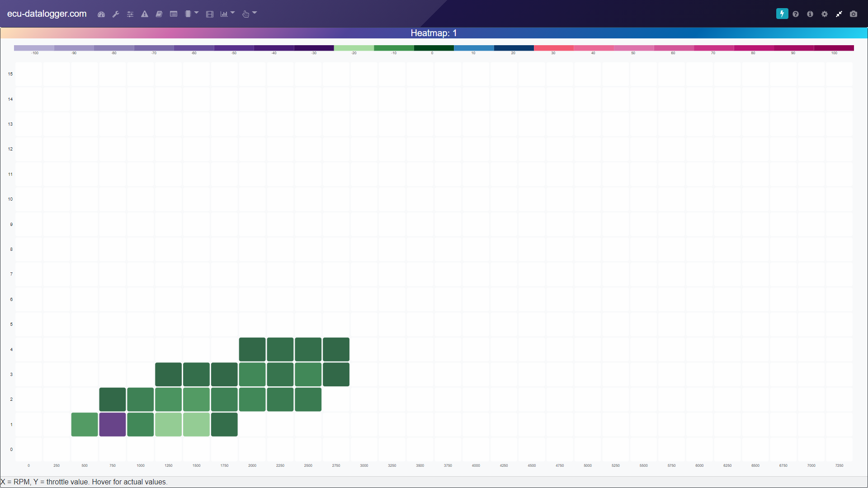Open settings via the gear icon

click(825, 14)
